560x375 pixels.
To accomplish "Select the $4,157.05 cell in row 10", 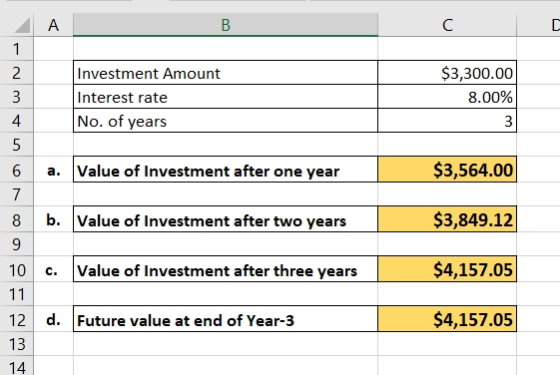I will (447, 270).
